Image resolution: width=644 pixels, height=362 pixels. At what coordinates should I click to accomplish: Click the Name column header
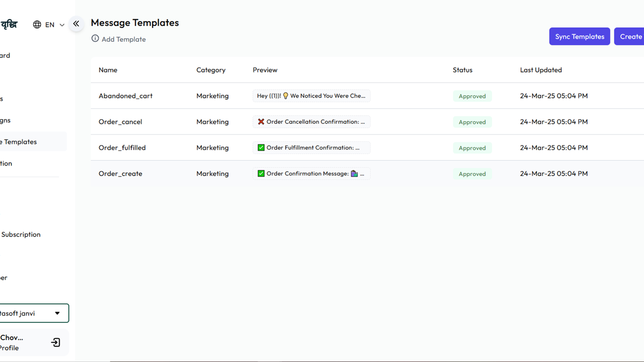coord(108,70)
